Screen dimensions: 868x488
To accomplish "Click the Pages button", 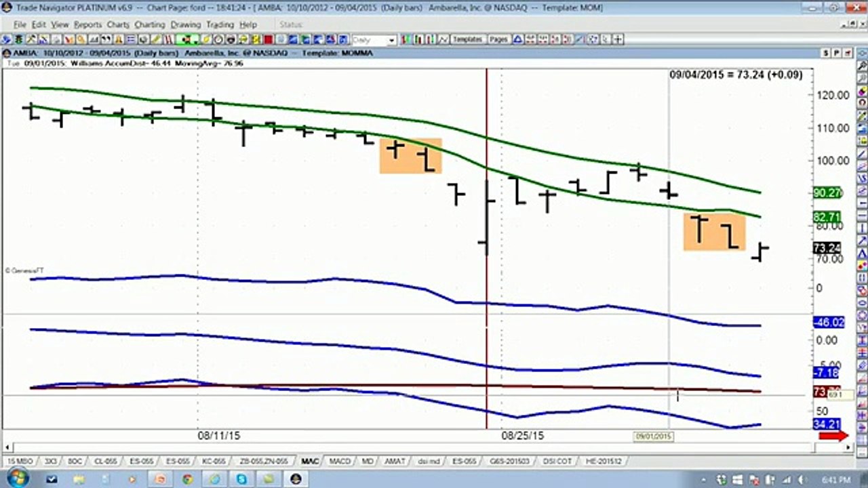I will click(498, 39).
